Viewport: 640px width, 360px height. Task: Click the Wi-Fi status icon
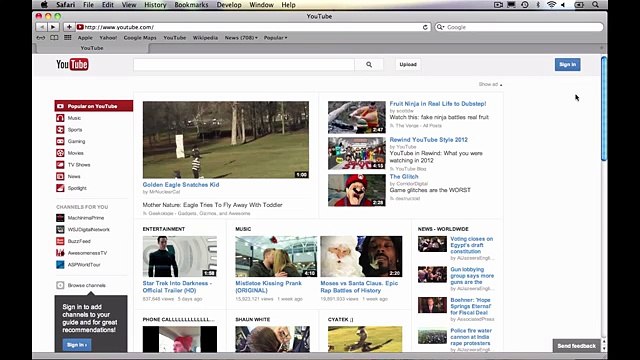pyautogui.click(x=551, y=5)
